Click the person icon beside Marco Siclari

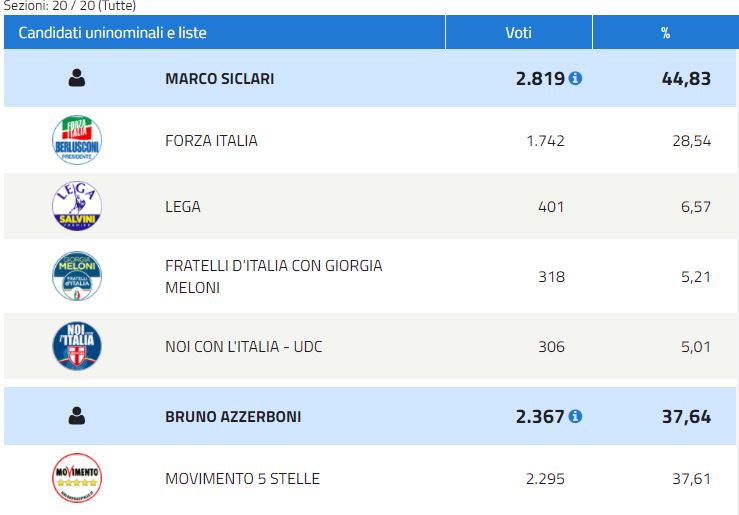(x=77, y=78)
